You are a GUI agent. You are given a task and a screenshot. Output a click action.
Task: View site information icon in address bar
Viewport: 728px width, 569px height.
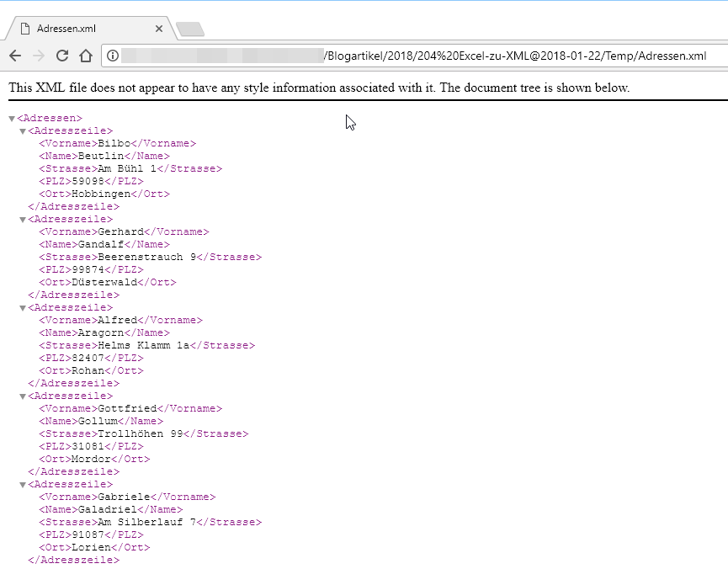pyautogui.click(x=112, y=56)
